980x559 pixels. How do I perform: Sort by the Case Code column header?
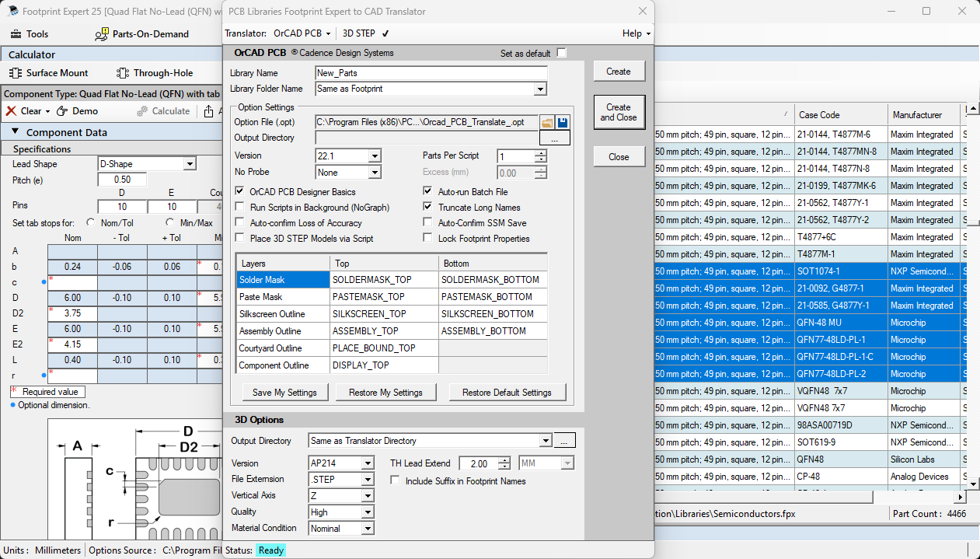tap(842, 115)
